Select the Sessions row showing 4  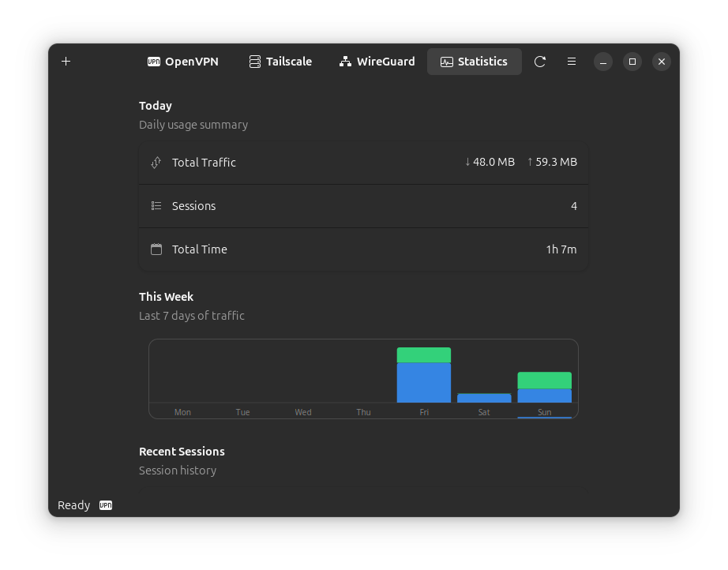pos(363,205)
